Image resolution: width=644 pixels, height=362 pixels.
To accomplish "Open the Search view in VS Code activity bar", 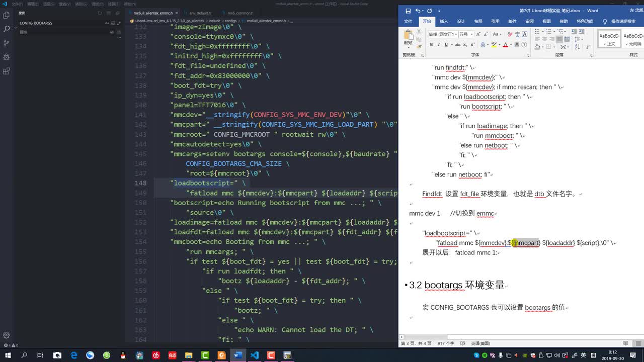I will (x=7, y=29).
